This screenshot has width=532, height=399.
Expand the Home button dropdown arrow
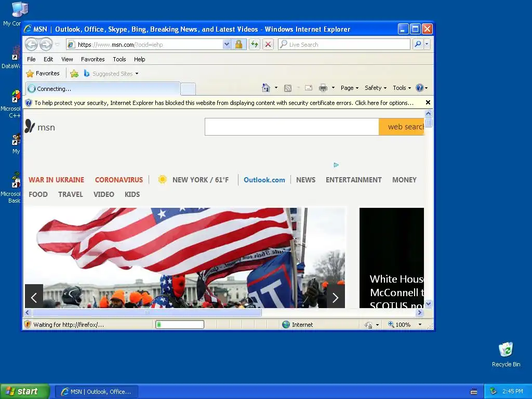[276, 88]
